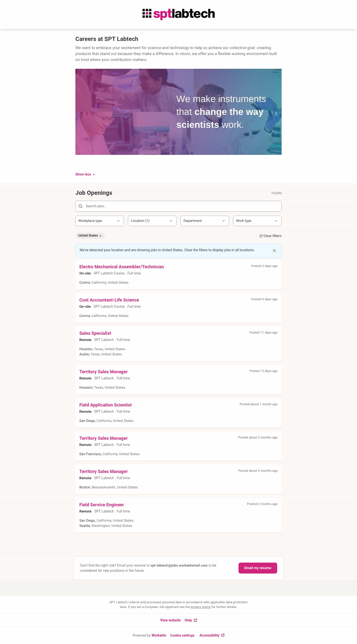Open Territory Sales Manager San Francisco job

pyautogui.click(x=103, y=438)
